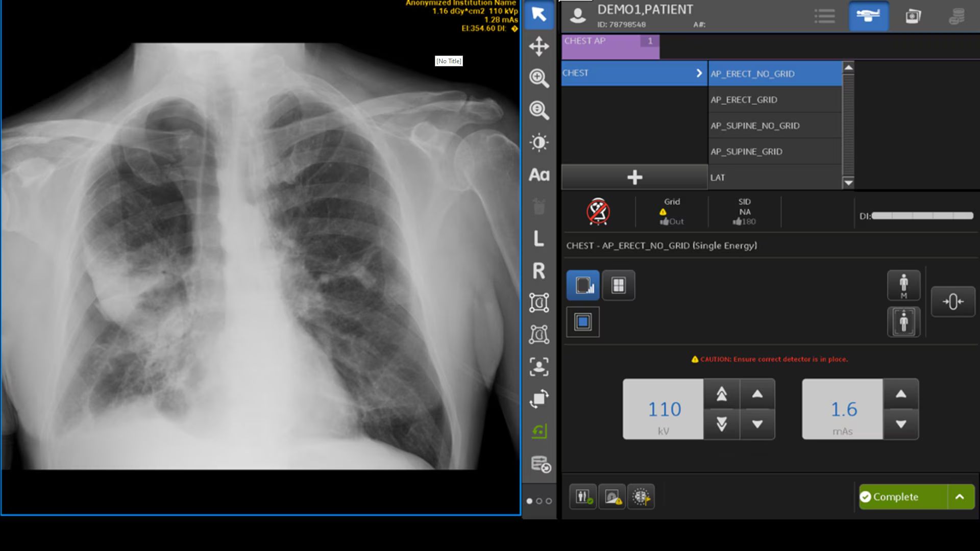Increase kV with single up arrow
This screenshot has height=551, width=980.
tap(757, 394)
